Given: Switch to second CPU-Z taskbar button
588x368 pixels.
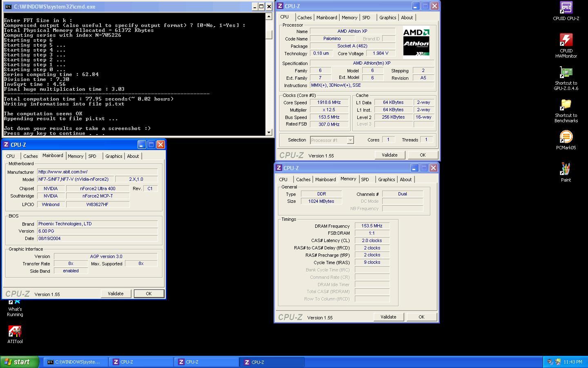Looking at the screenshot, I should [207, 362].
